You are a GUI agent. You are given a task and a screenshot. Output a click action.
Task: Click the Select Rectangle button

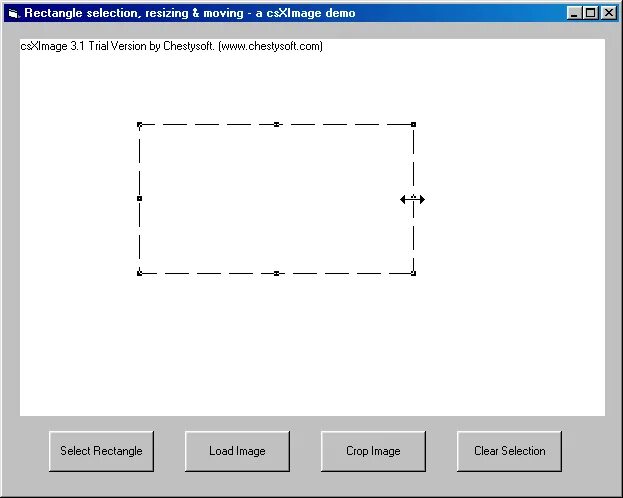pyautogui.click(x=101, y=451)
